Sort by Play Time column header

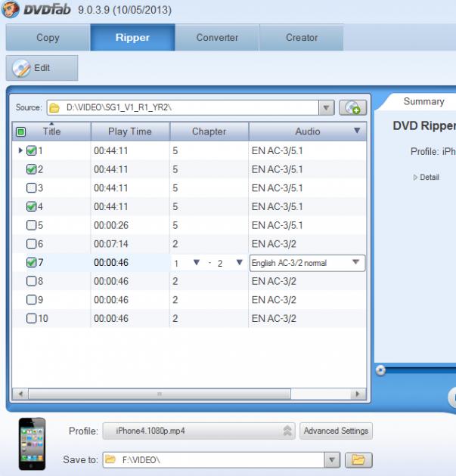130,131
